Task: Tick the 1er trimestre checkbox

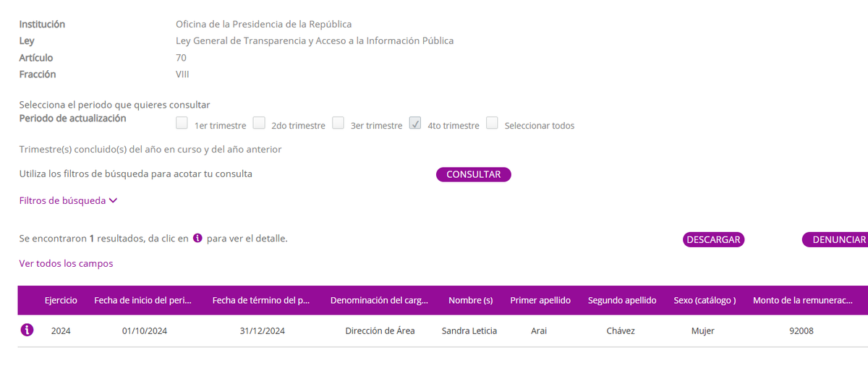Action: [182, 123]
